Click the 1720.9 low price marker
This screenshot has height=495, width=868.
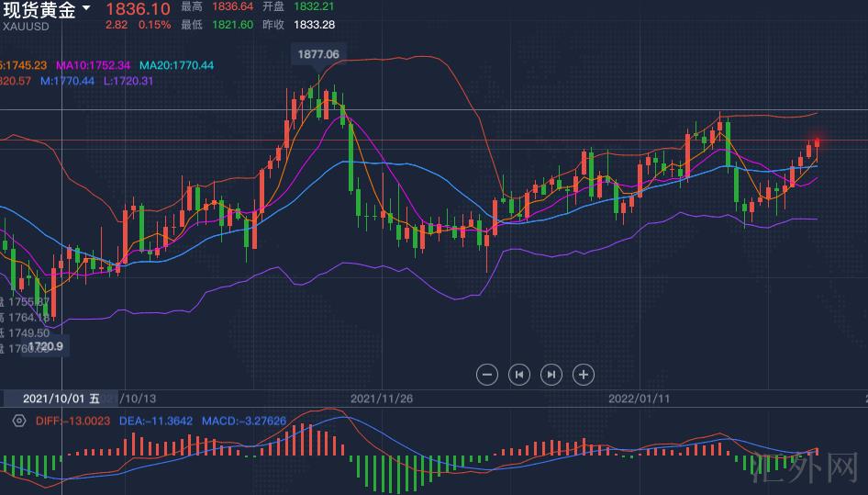pyautogui.click(x=45, y=346)
